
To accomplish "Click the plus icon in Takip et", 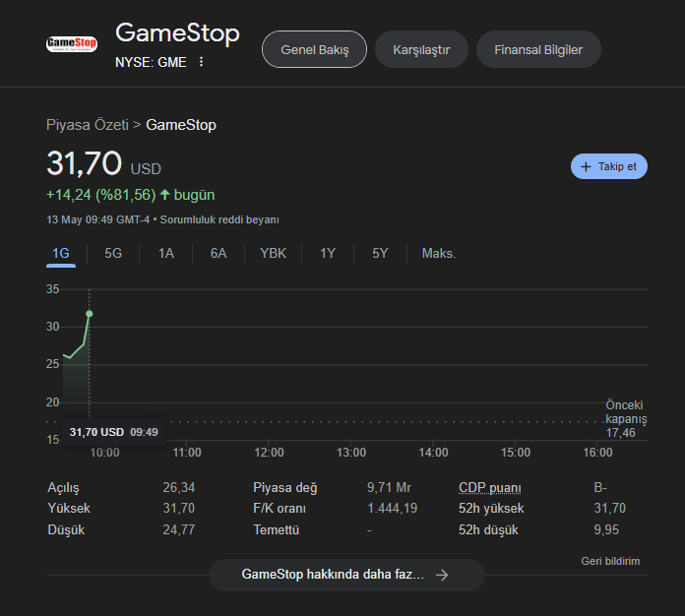I will 586,166.
